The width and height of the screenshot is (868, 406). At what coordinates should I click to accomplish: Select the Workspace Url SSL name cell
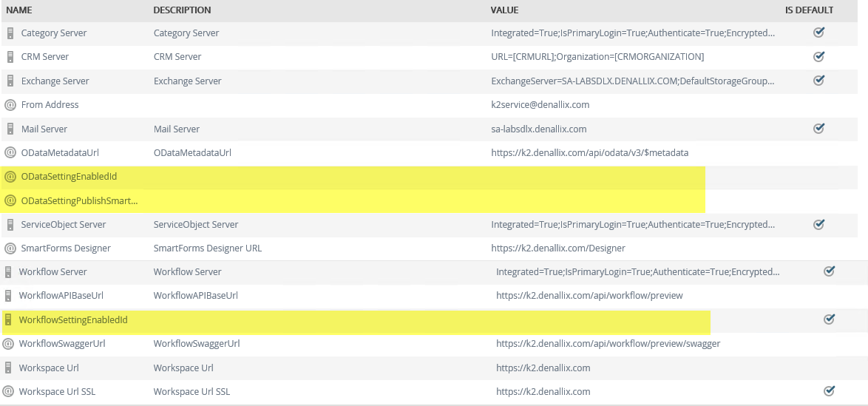click(x=57, y=392)
